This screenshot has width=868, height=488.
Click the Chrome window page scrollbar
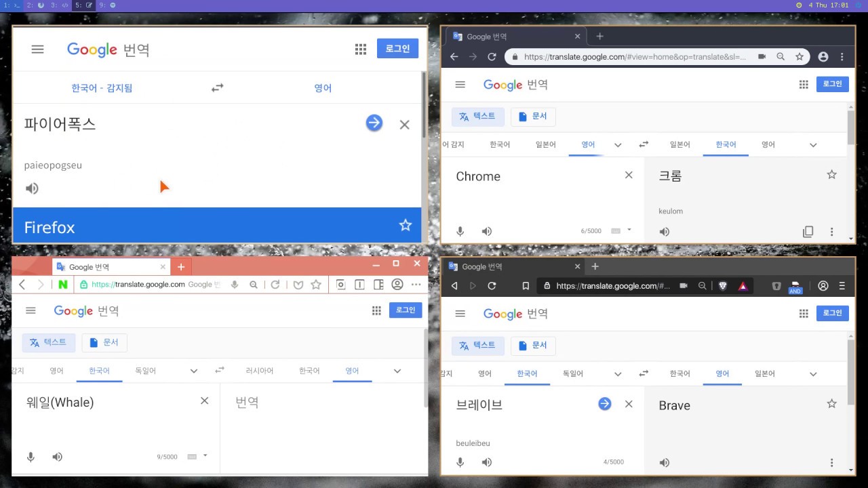click(x=851, y=129)
